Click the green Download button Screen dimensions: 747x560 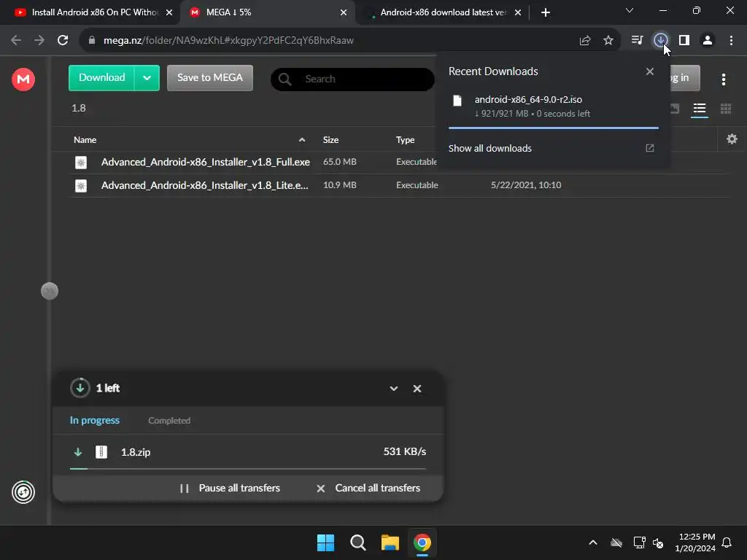click(x=101, y=77)
